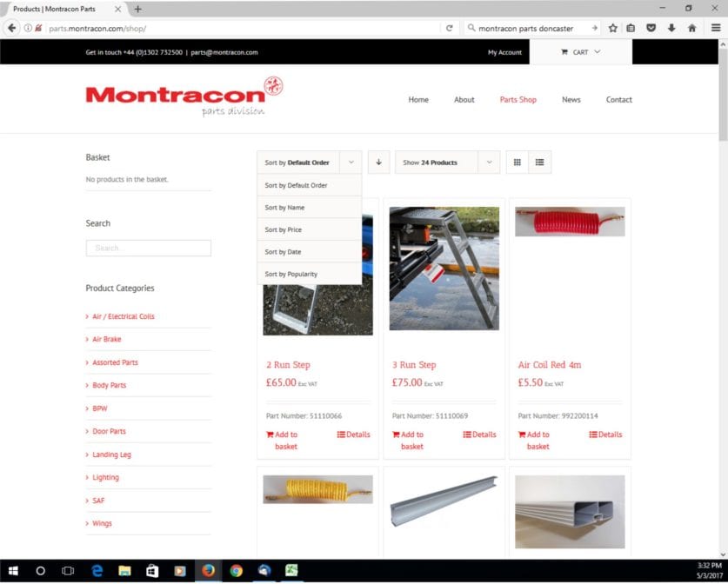Click the browser back arrow button
Image resolution: width=728 pixels, height=584 pixels.
point(11,29)
